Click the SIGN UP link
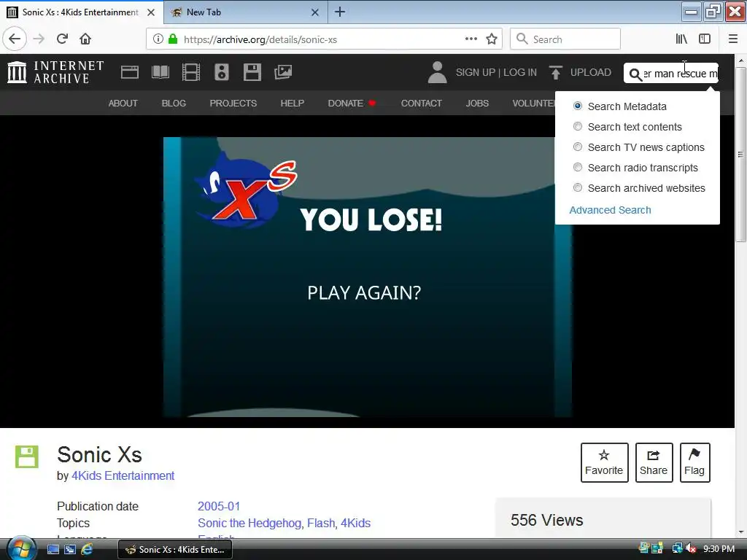This screenshot has height=560, width=747. coord(476,72)
